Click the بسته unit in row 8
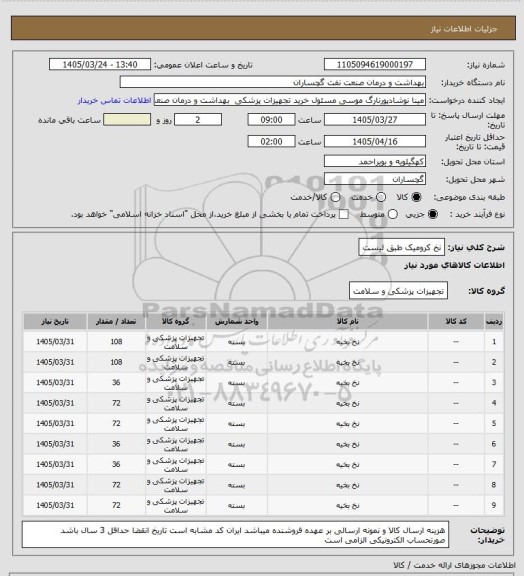 pos(236,485)
